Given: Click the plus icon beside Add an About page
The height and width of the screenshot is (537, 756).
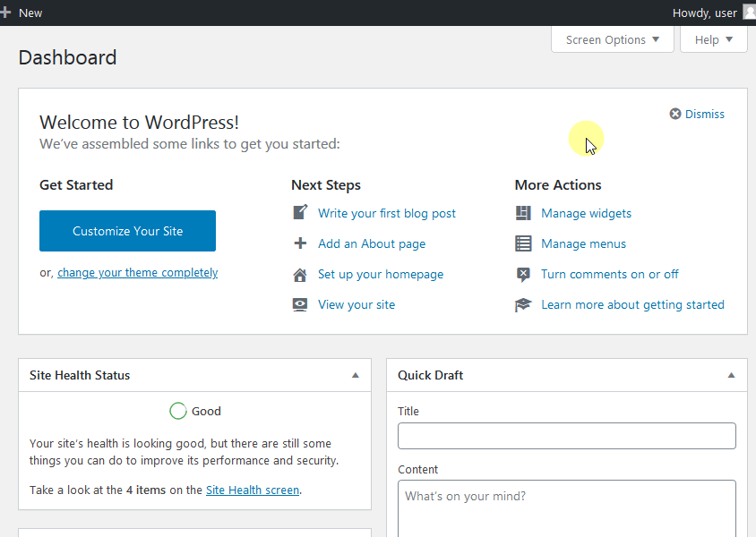Looking at the screenshot, I should pyautogui.click(x=300, y=243).
